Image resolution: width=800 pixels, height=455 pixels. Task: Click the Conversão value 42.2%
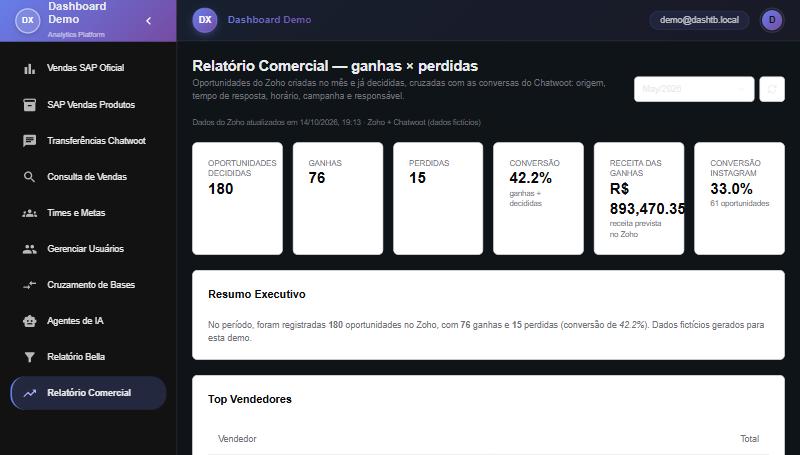pos(531,178)
